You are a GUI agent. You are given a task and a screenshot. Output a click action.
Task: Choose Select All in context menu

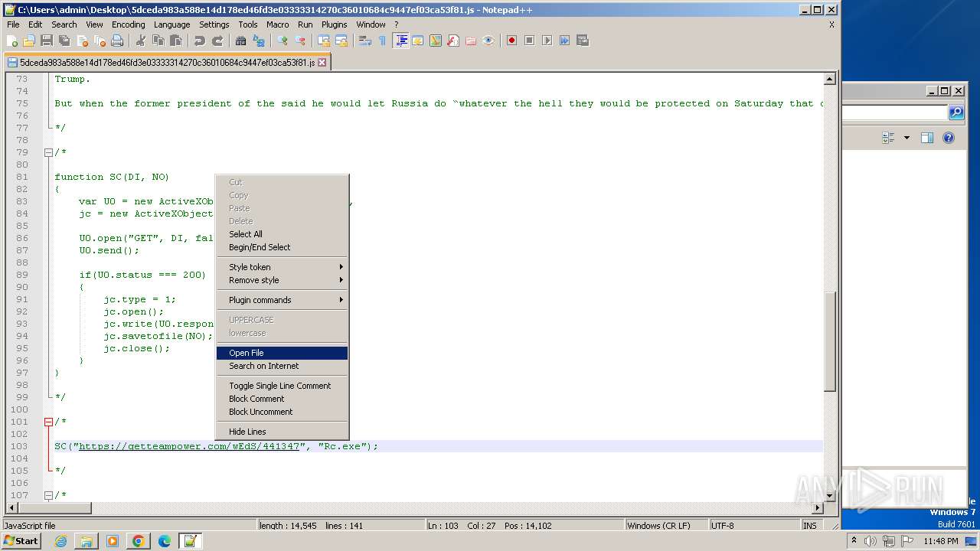coord(283,234)
